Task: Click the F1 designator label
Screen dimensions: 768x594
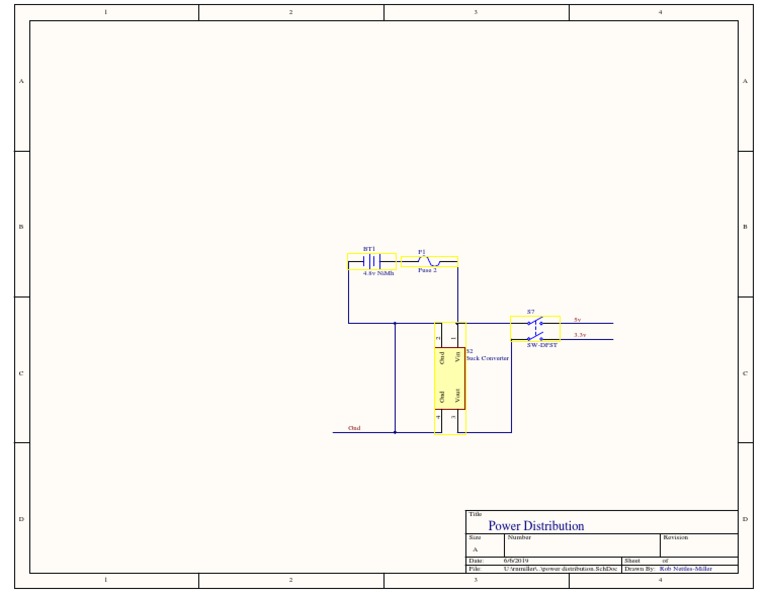Action: point(422,252)
